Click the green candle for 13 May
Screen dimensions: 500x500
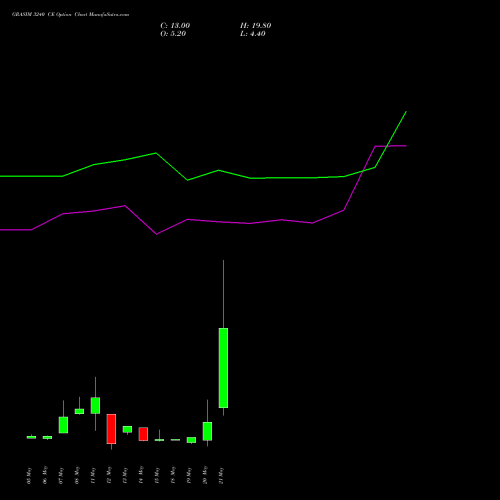point(127,429)
